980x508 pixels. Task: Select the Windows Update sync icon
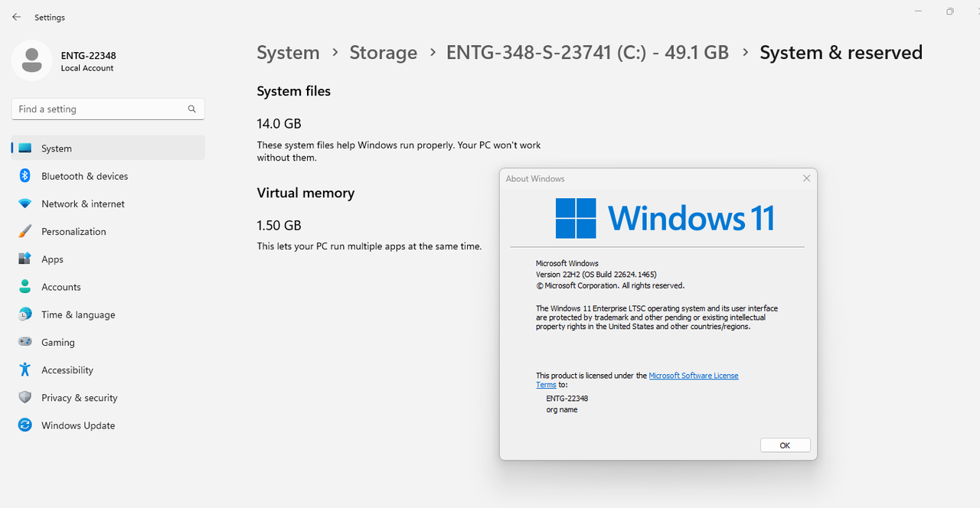[25, 425]
